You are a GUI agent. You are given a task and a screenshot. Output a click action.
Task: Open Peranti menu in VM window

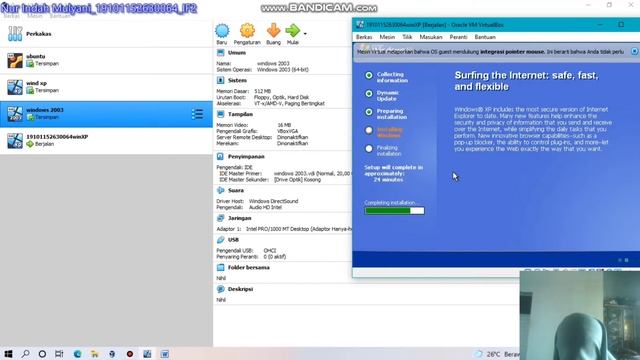[458, 37]
